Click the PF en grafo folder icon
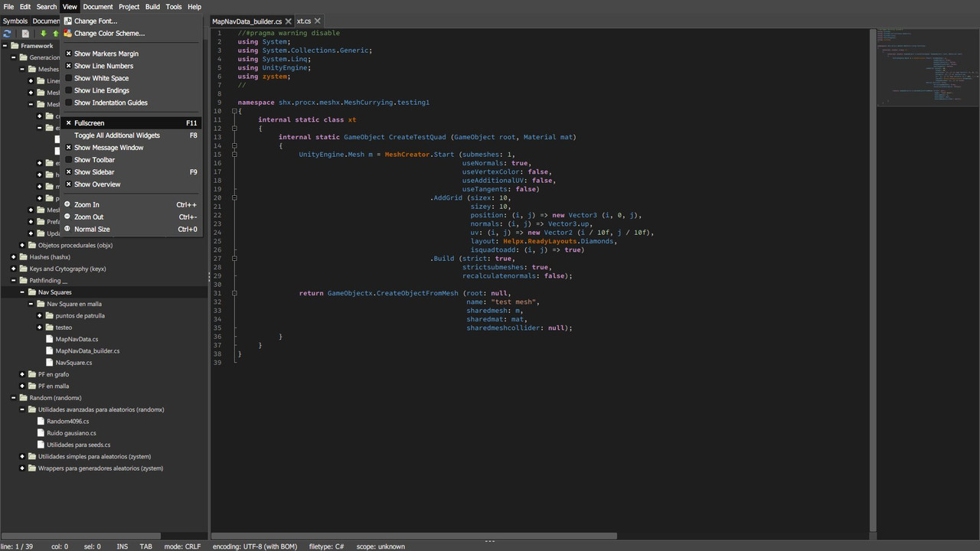Image resolution: width=980 pixels, height=551 pixels. point(32,374)
